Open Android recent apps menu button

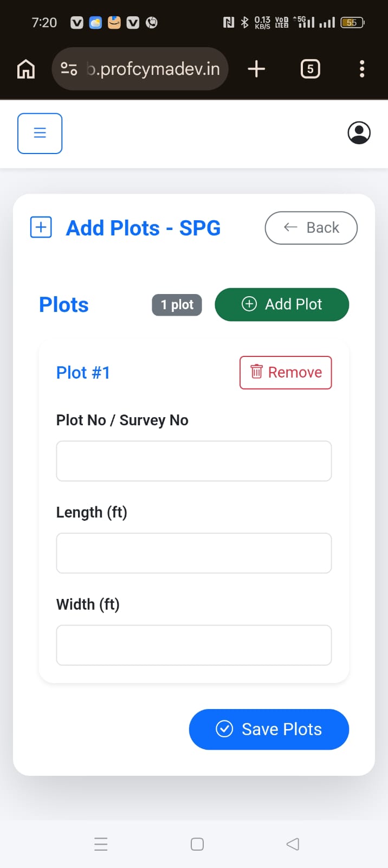(x=101, y=844)
